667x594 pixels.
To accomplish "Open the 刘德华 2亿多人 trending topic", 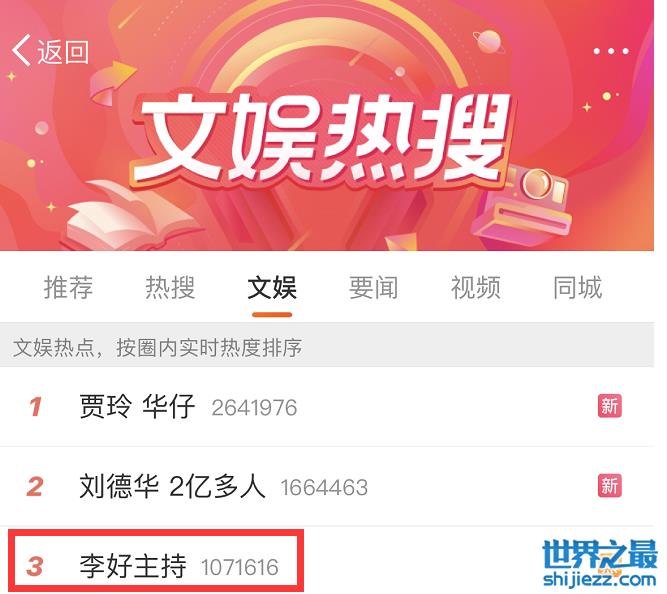I will click(x=172, y=486).
